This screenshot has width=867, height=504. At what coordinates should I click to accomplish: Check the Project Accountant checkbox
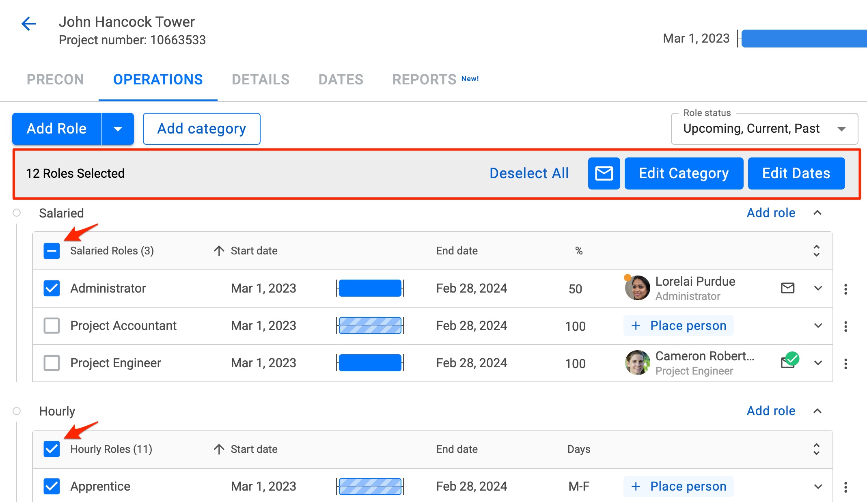[51, 325]
